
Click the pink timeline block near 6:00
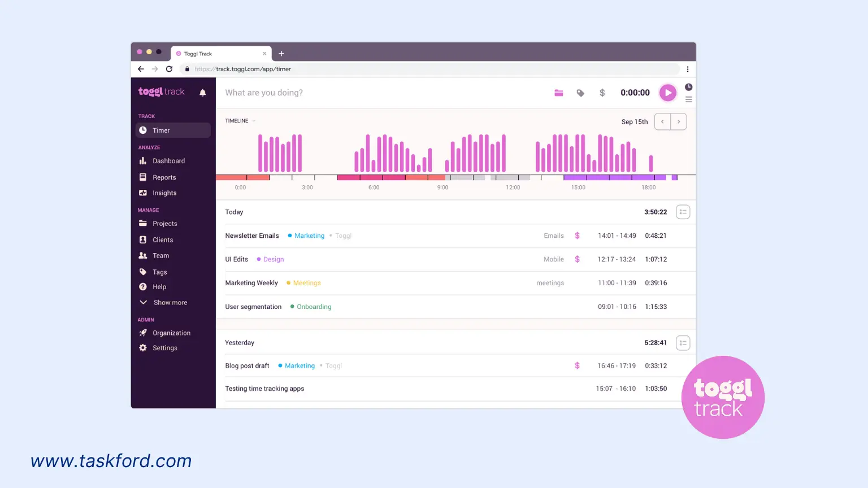371,177
